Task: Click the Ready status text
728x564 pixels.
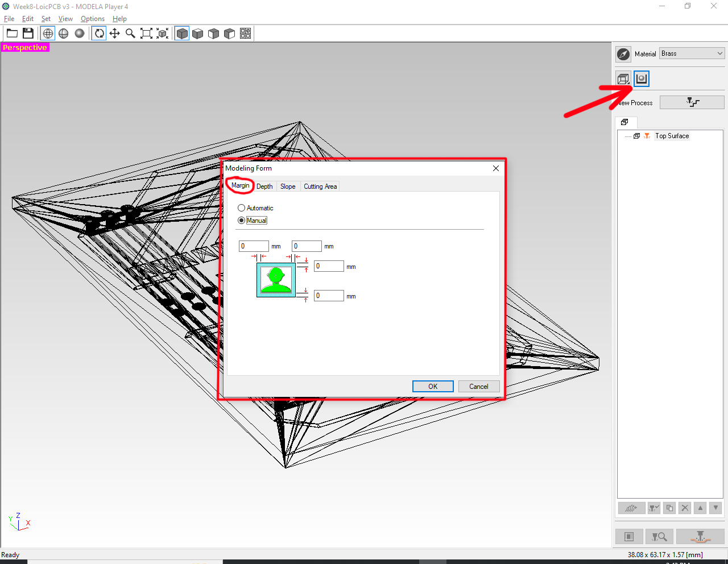Action: (x=10, y=555)
